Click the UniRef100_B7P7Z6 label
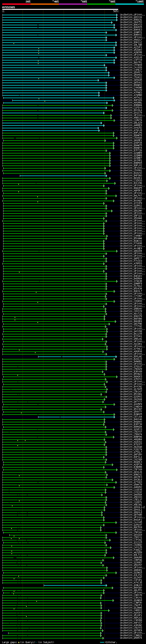Image resolution: width=146 pixels, height=644 pixels. (131, 150)
